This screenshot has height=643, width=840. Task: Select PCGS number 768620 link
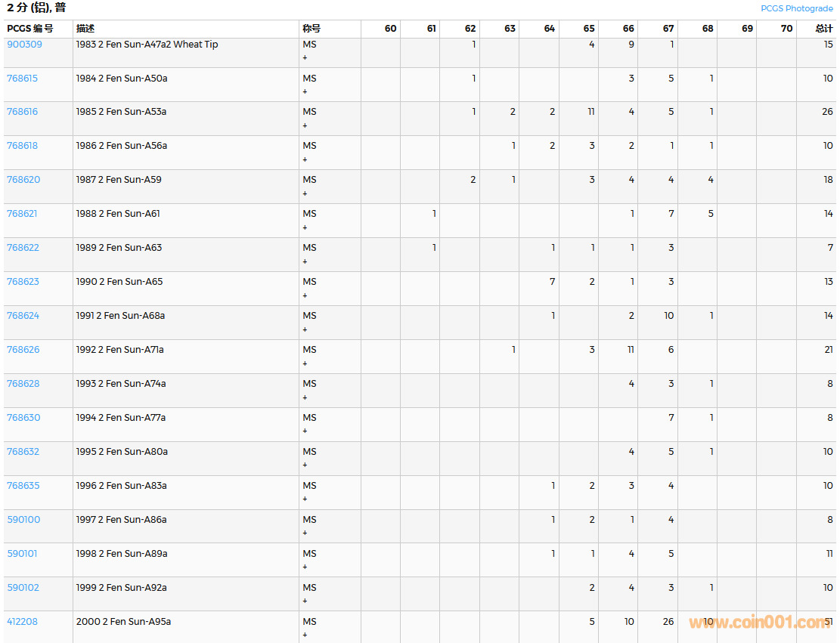click(x=23, y=180)
